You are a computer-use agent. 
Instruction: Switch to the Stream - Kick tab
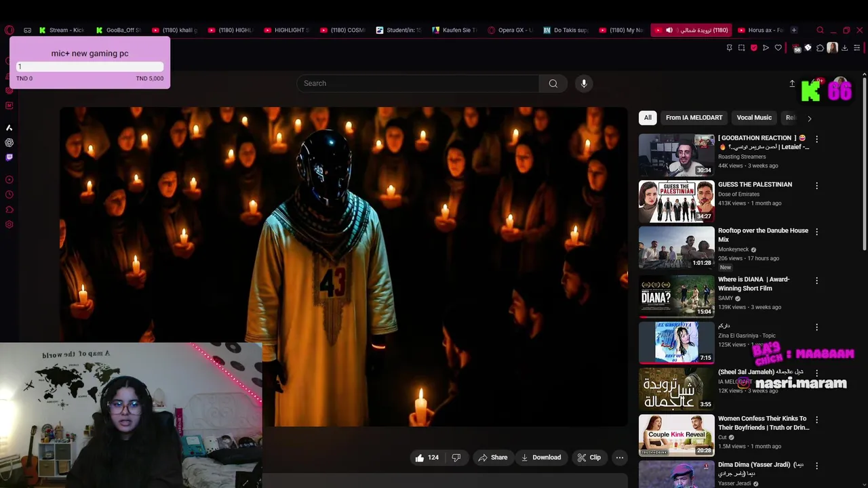pyautogui.click(x=62, y=30)
